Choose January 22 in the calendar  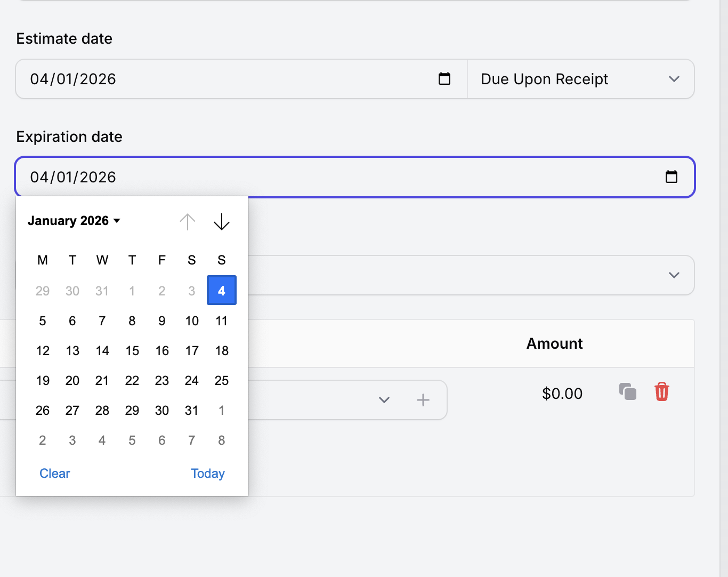point(132,381)
